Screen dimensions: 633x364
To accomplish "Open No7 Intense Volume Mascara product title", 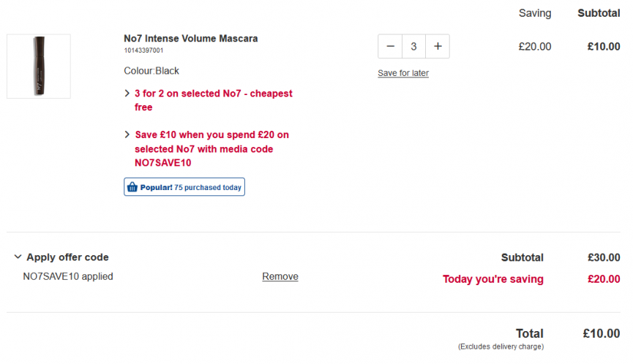I will click(x=190, y=38).
